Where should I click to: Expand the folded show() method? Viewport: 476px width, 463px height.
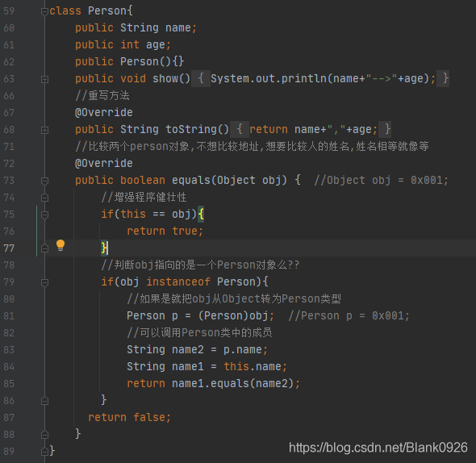(44, 79)
